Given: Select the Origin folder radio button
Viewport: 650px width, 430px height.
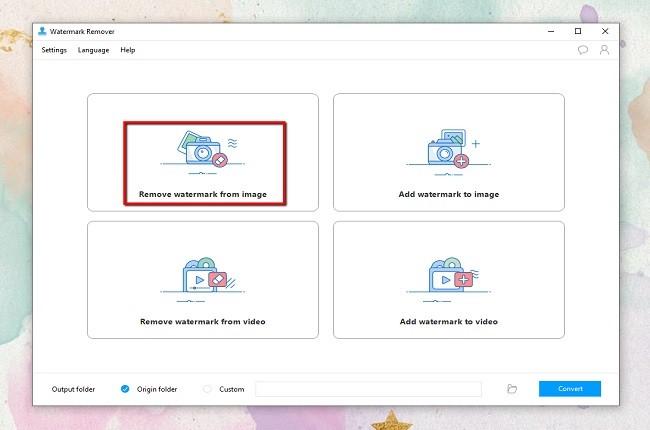Looking at the screenshot, I should tap(125, 389).
